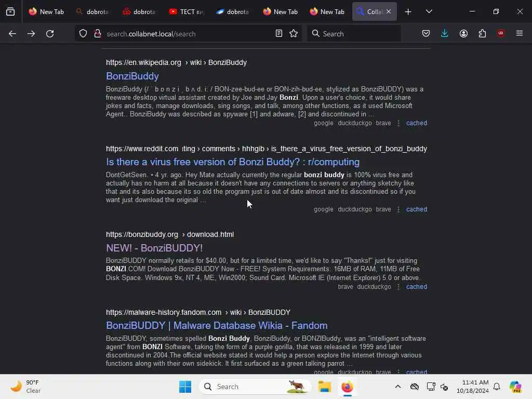This screenshot has width=532, height=399.
Task: Click the browser Search box
Action: 354,34
